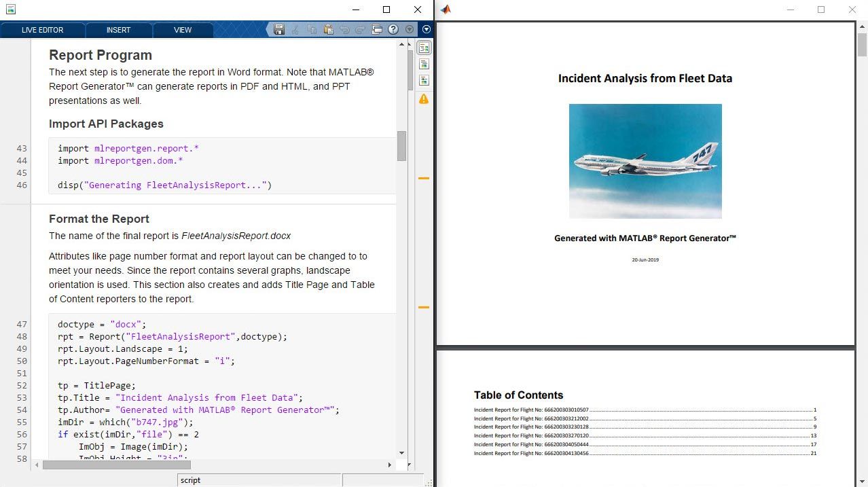This screenshot has height=487, width=868.
Task: Toggle hide code view
Action: 424,81
